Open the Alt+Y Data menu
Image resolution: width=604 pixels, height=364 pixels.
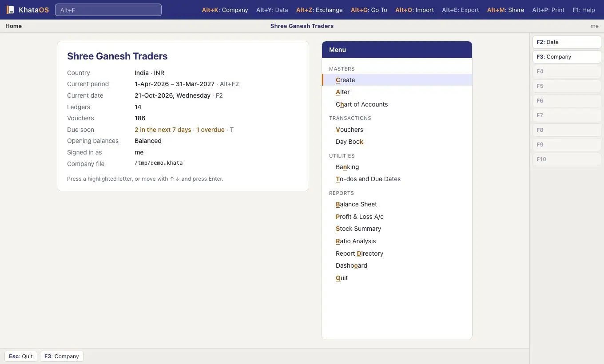click(x=272, y=10)
